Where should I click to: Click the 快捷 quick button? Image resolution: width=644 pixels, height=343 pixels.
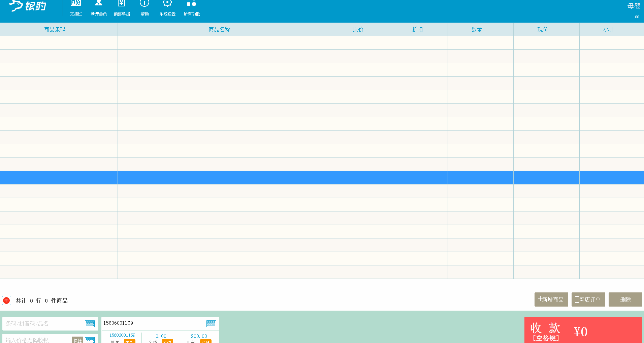pyautogui.click(x=77, y=340)
